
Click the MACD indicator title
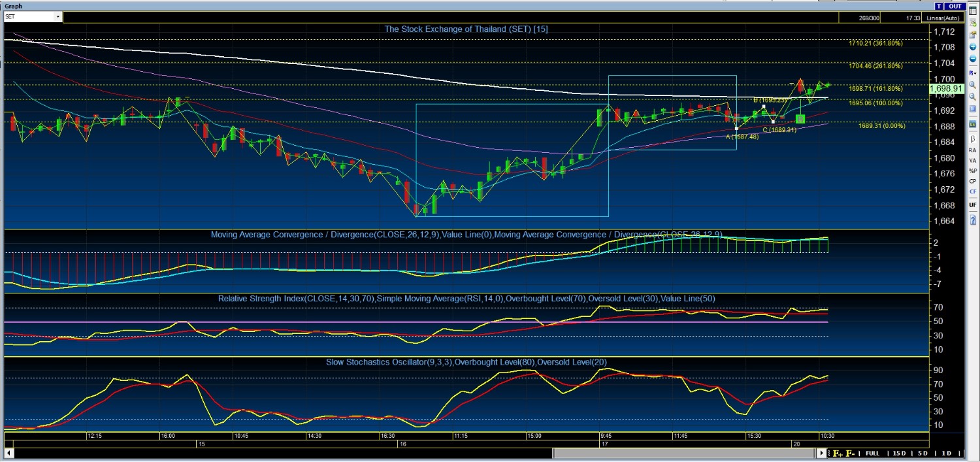pos(466,235)
